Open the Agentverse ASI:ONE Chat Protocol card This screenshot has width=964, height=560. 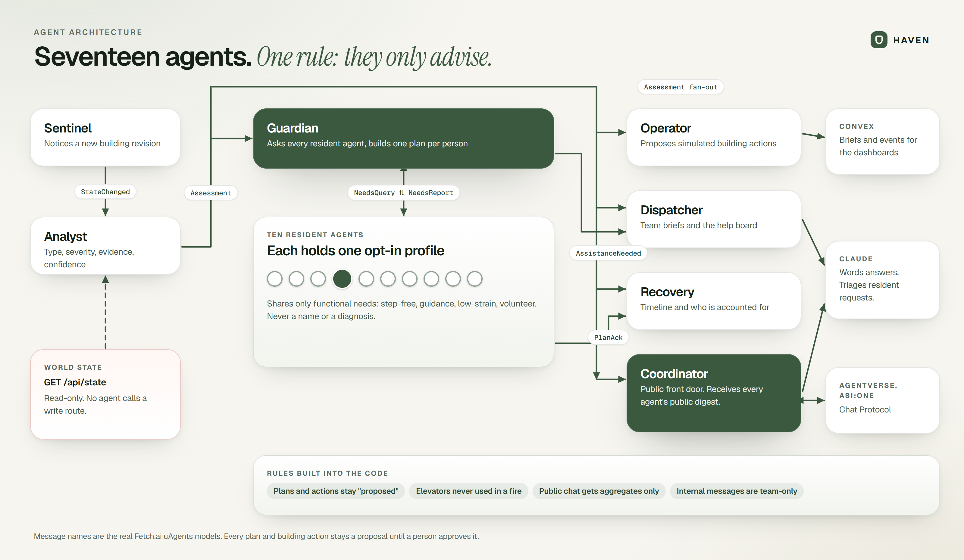click(883, 400)
